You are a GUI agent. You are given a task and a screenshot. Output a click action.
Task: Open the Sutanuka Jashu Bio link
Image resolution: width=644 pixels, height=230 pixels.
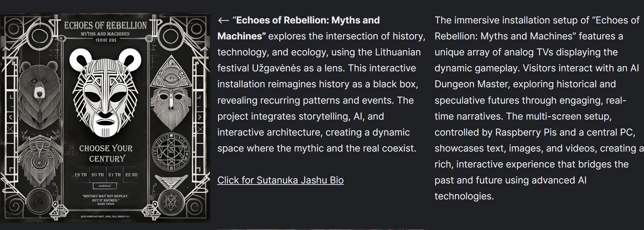280,180
